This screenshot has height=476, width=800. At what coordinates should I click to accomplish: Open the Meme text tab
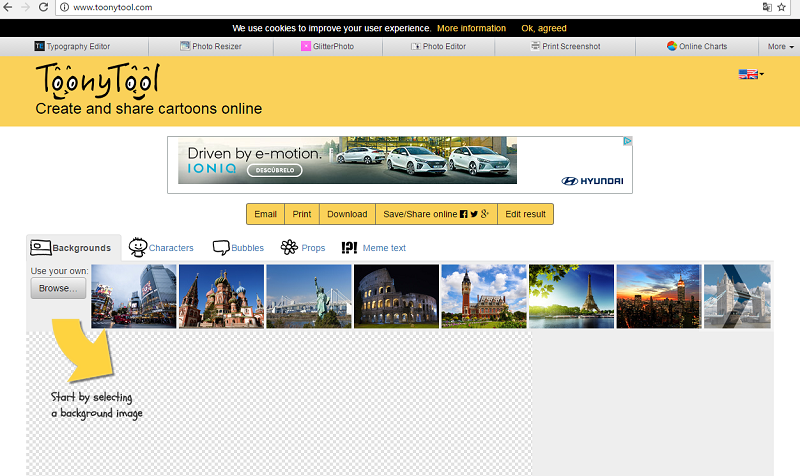coord(374,247)
